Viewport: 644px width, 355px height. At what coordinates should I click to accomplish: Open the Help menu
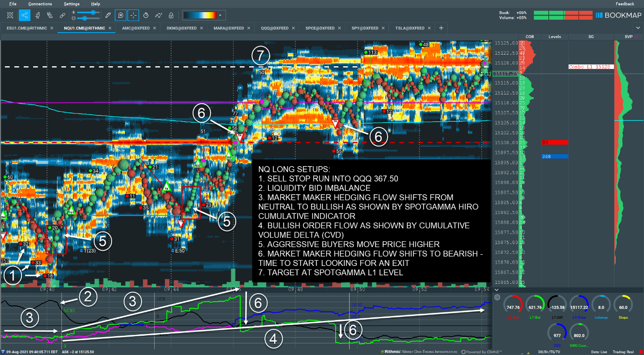tap(95, 4)
